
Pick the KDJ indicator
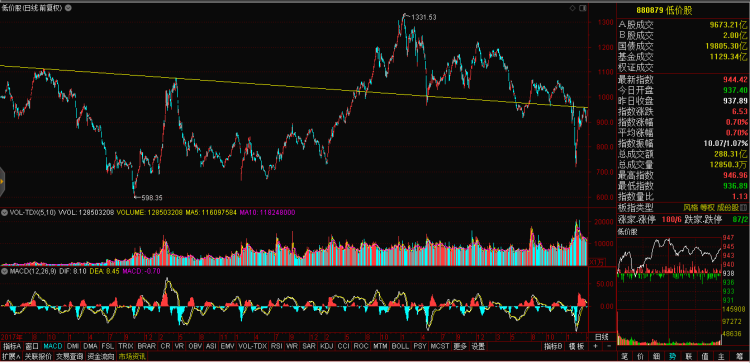click(327, 346)
